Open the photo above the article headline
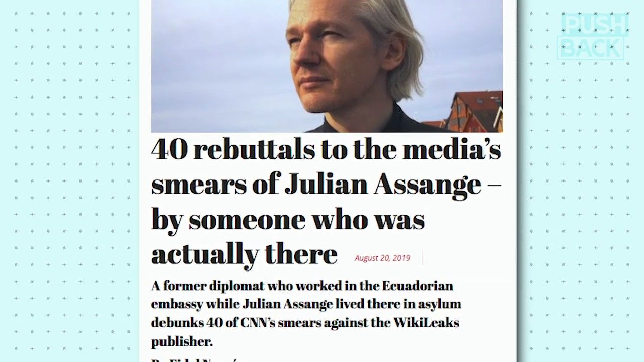644x362 pixels. pos(327,66)
